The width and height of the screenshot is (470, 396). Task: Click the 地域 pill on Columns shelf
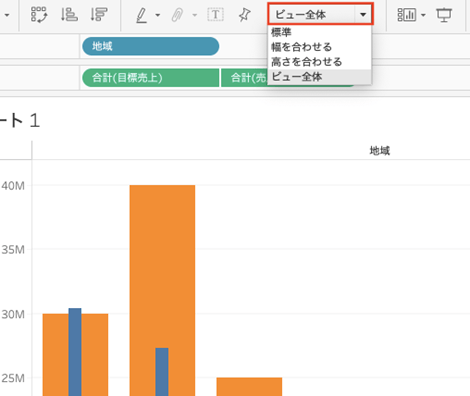(151, 46)
